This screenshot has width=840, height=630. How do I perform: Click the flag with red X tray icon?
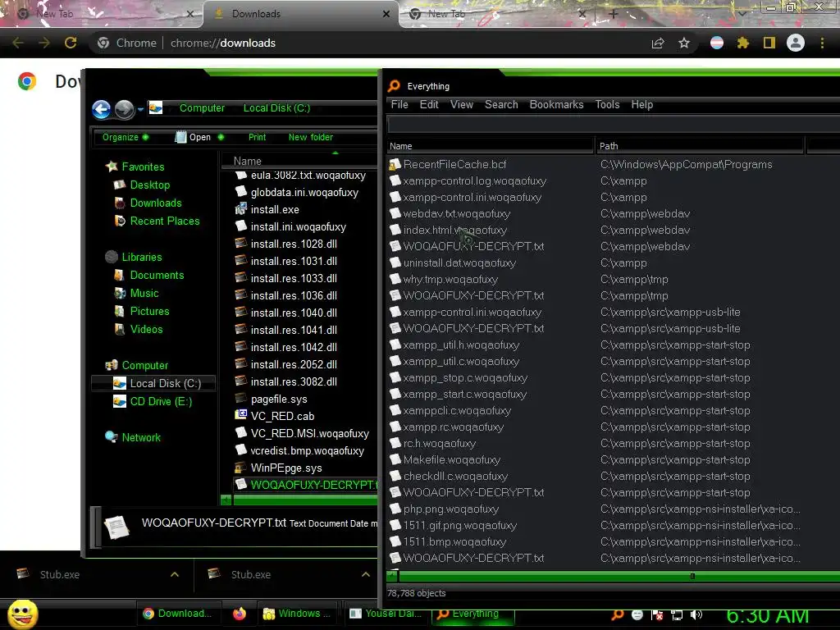tap(657, 614)
